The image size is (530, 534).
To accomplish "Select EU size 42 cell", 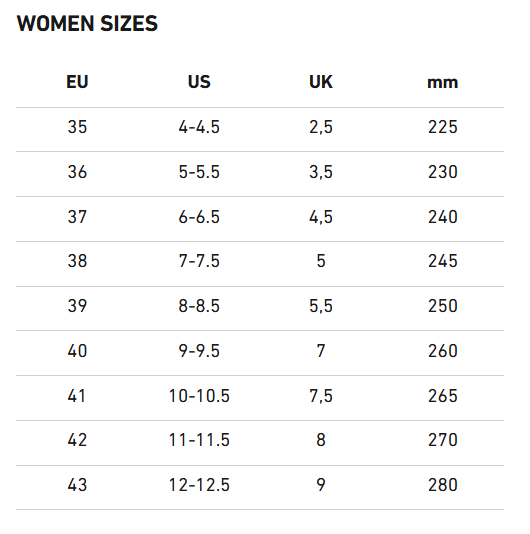I will pos(77,440).
